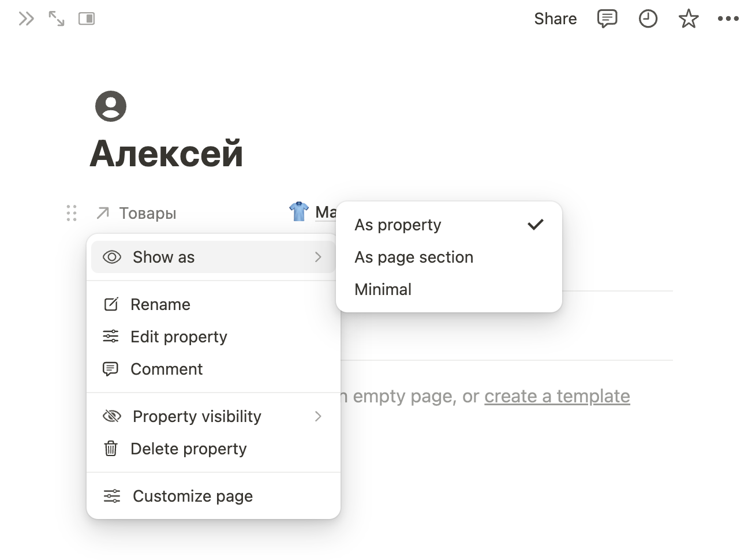Open page in full screen via expand arrows
The width and height of the screenshot is (748, 560).
57,19
